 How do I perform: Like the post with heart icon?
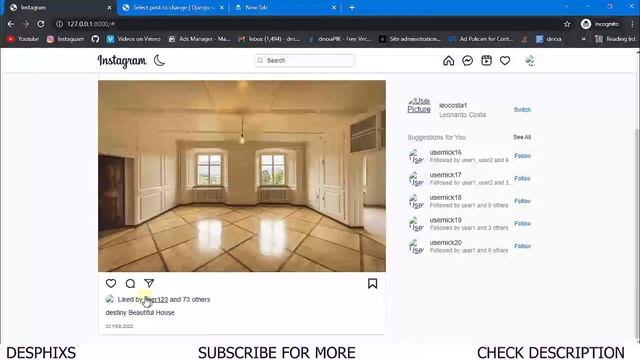111,283
